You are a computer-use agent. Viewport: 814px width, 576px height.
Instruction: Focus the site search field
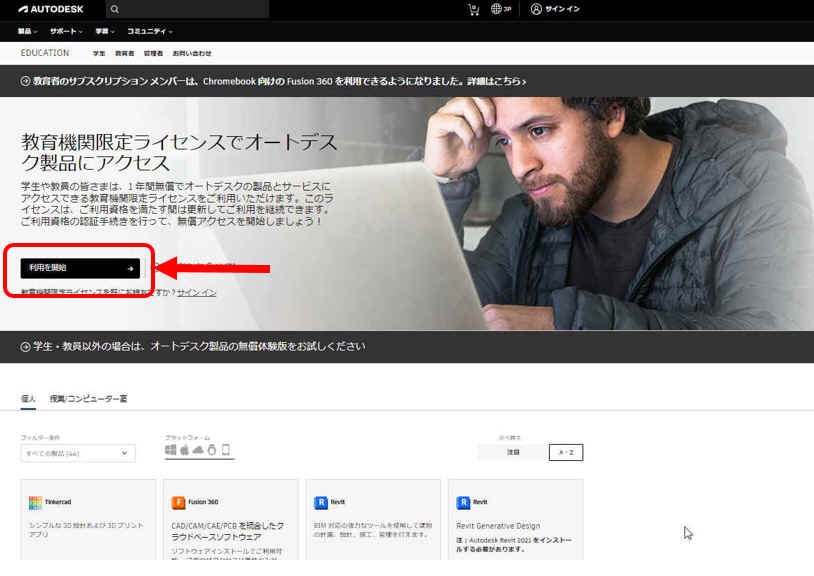point(187,9)
